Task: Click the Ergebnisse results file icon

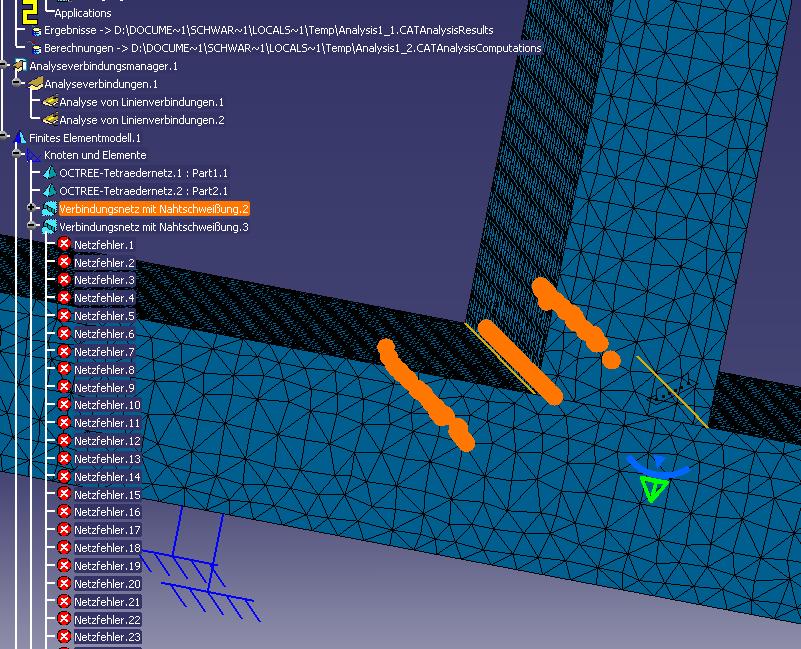Action: coord(36,32)
